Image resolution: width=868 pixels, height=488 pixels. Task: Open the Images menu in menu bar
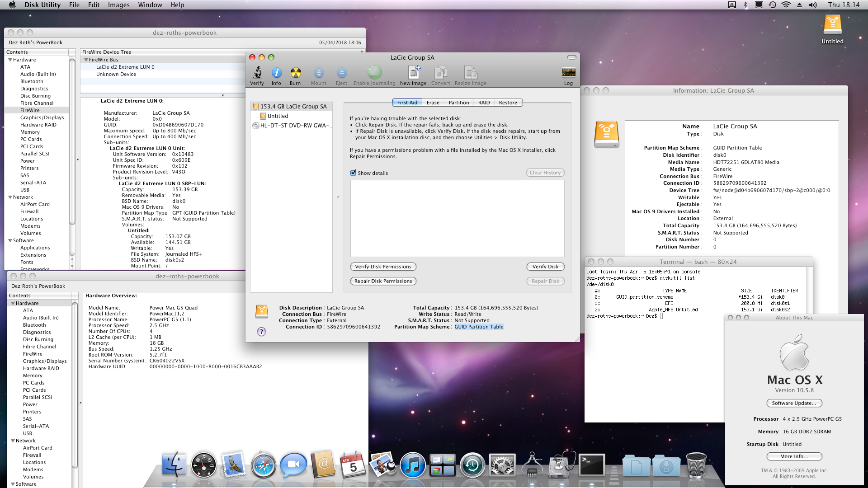tap(117, 5)
